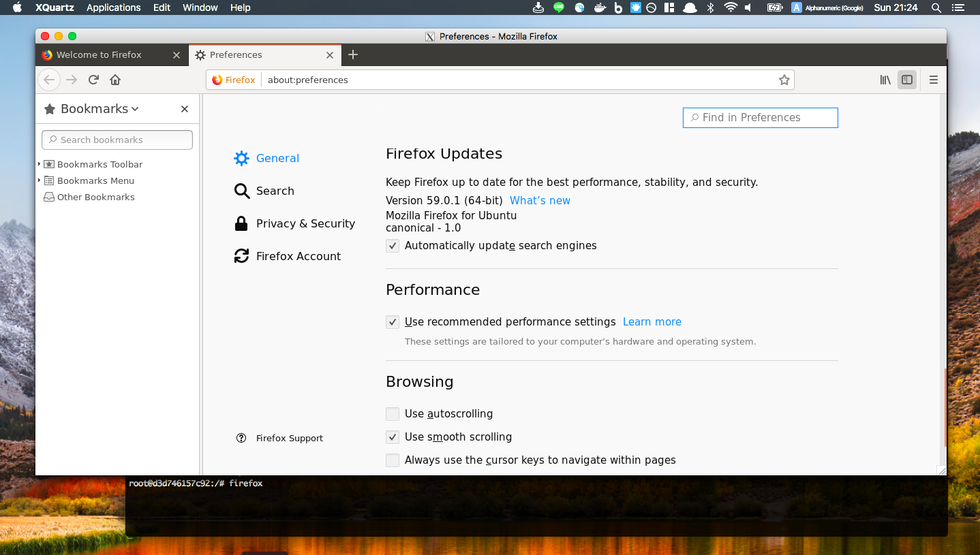Bookmark the page with the star icon
This screenshot has width=980, height=555.
click(784, 80)
